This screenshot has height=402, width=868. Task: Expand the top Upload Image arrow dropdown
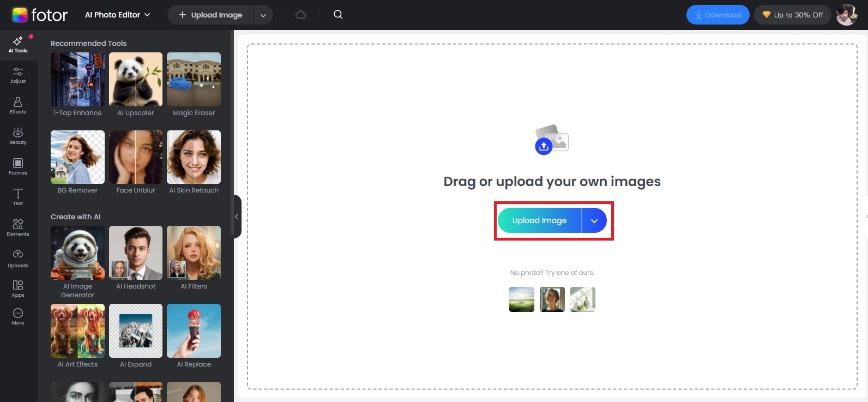[263, 15]
